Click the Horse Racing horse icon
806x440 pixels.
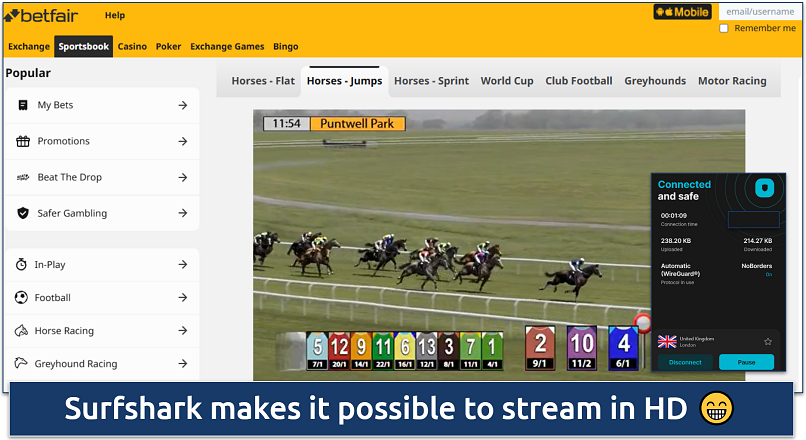pos(21,331)
